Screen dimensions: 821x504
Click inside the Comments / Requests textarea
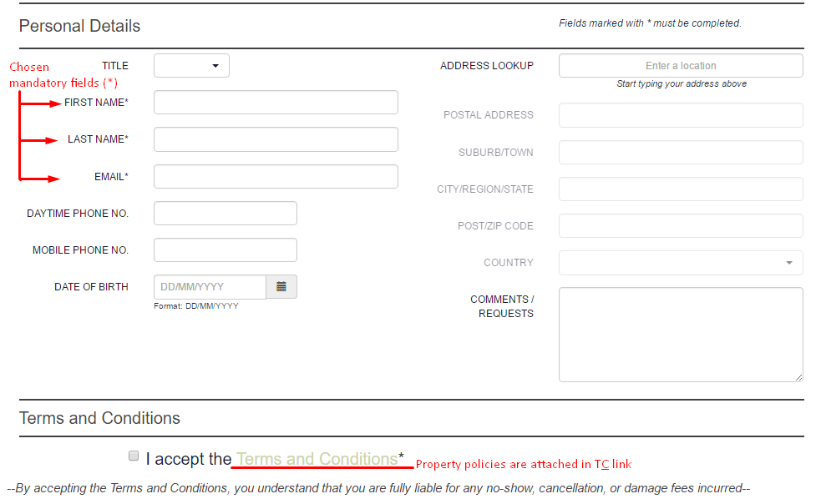[681, 335]
